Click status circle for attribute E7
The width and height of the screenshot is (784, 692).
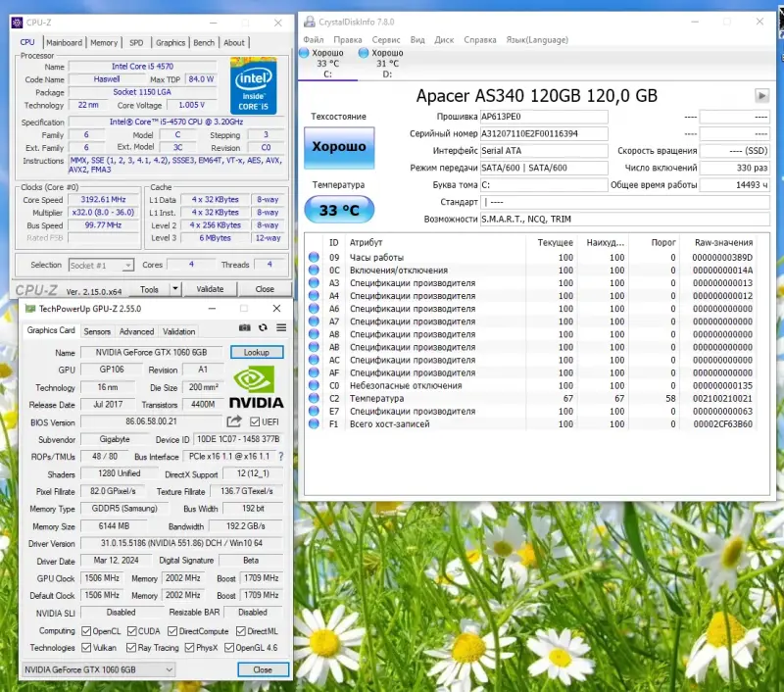(314, 411)
